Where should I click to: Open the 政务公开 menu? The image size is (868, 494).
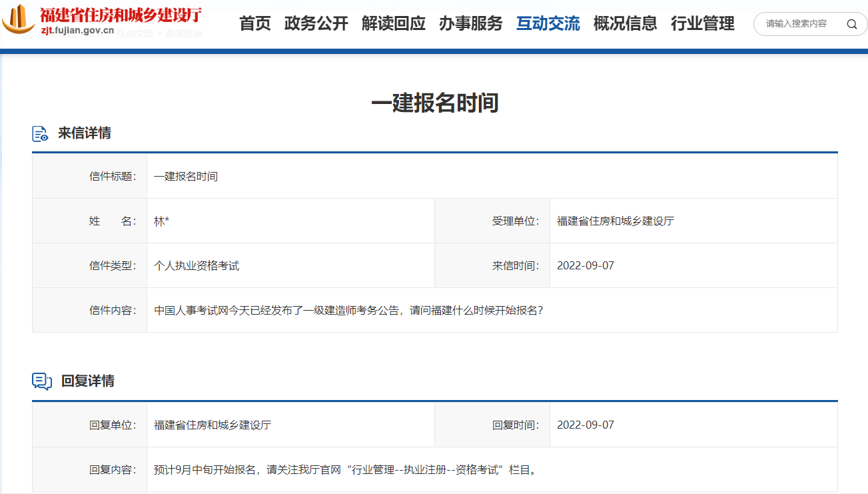(x=316, y=24)
